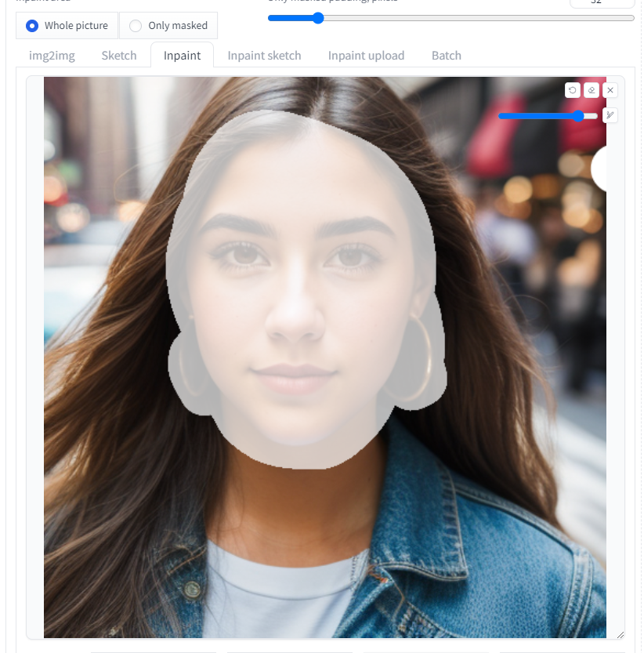Image resolution: width=644 pixels, height=653 pixels.
Task: Switch to the img2img tab
Action: coord(52,56)
